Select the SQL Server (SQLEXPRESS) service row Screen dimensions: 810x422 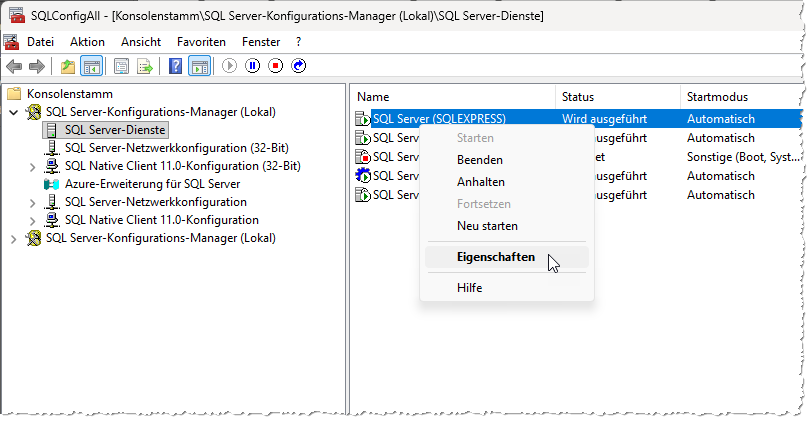(578, 119)
